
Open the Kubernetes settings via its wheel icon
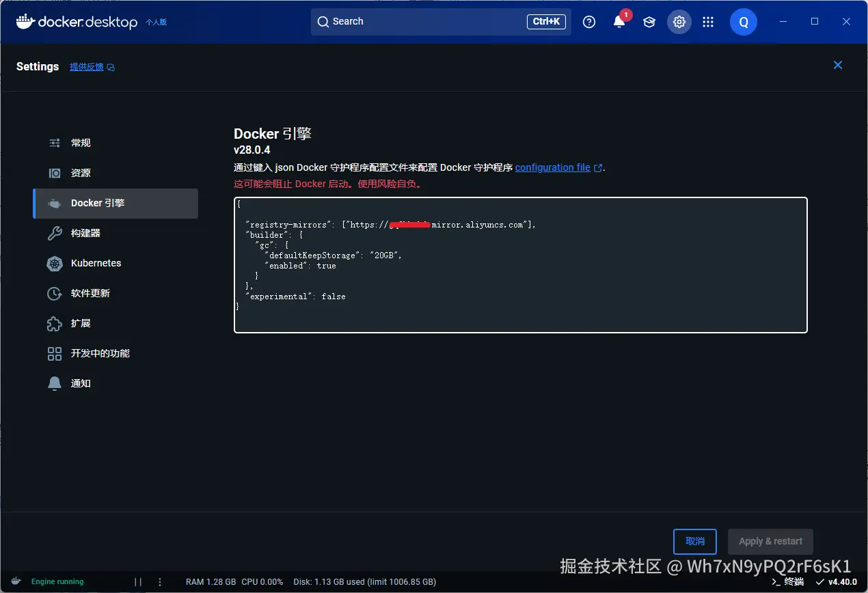pos(54,263)
